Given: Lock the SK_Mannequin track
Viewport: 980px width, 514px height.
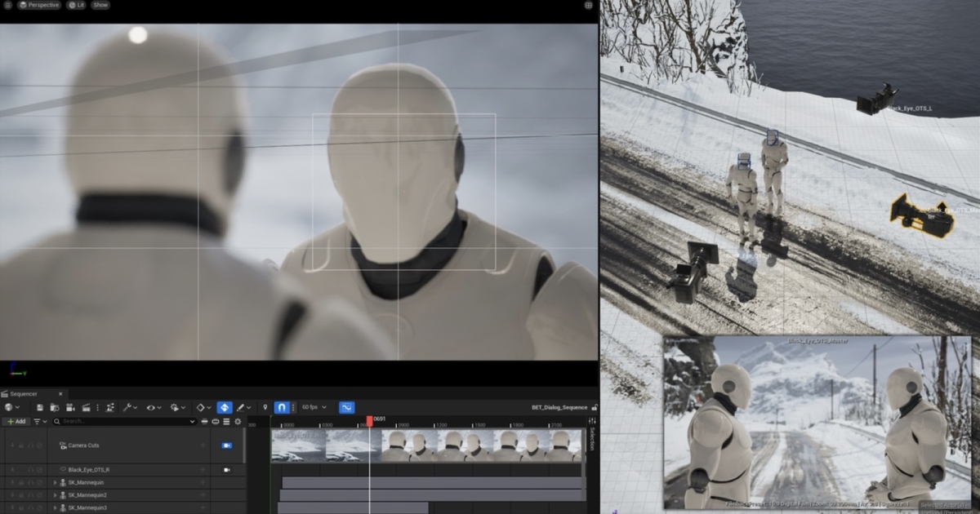Looking at the screenshot, I should 20,482.
